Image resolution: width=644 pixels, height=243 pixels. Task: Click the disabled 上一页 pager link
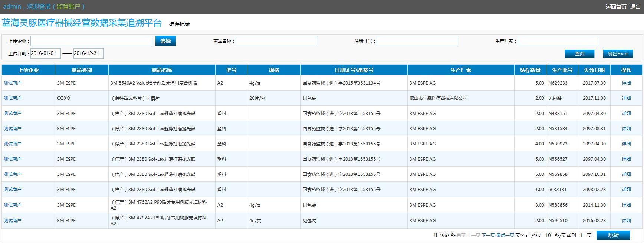pos(473,236)
